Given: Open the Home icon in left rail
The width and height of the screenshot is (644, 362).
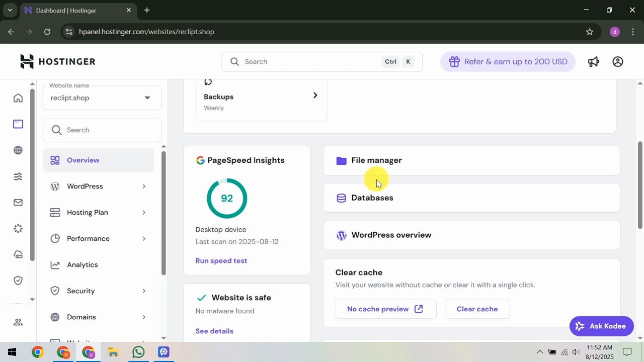Looking at the screenshot, I should (x=18, y=98).
